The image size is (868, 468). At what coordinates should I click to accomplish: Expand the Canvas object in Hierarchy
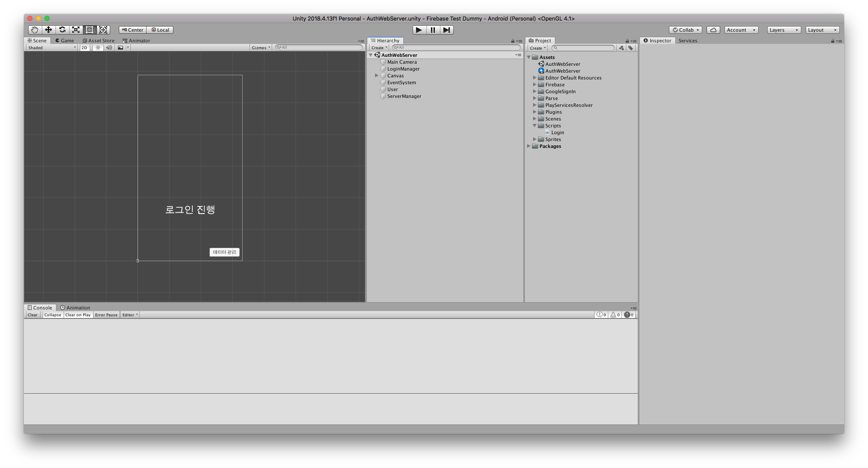click(x=377, y=76)
